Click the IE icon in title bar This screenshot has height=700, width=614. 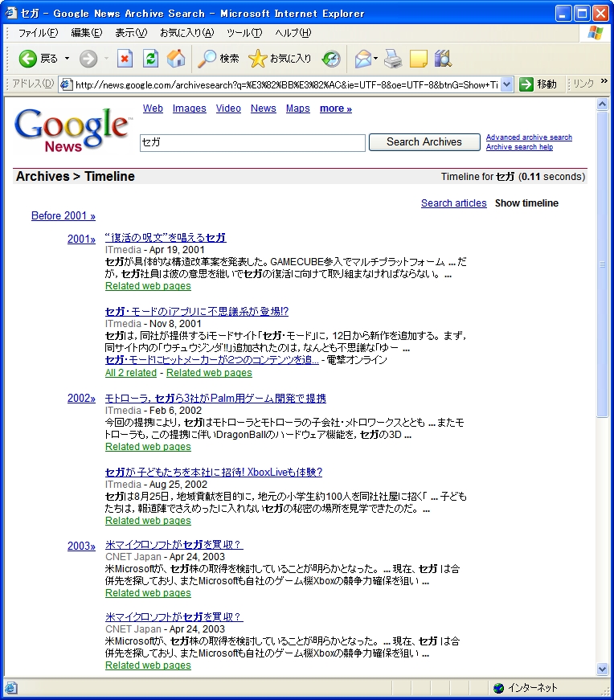click(10, 13)
